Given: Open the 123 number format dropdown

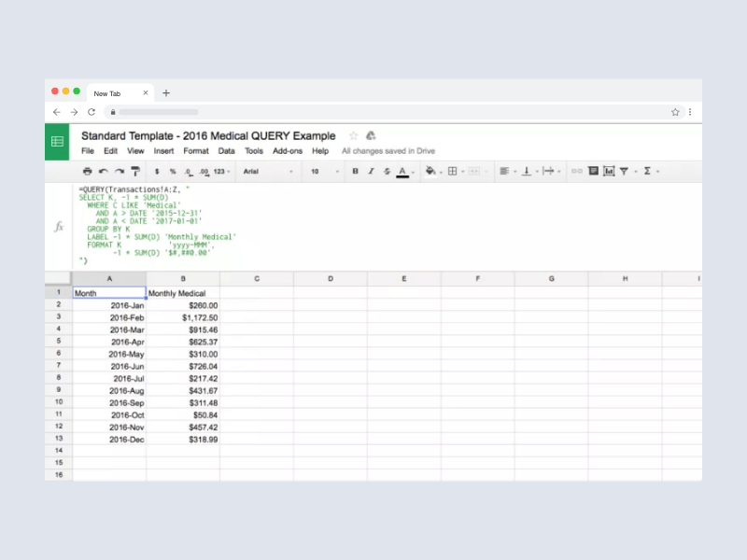Looking at the screenshot, I should (219, 171).
